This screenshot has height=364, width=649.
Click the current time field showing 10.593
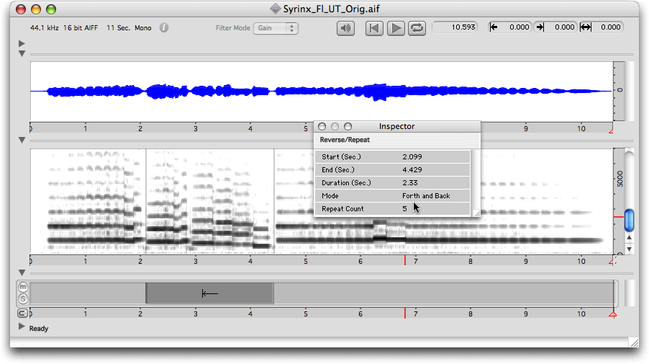[x=454, y=27]
